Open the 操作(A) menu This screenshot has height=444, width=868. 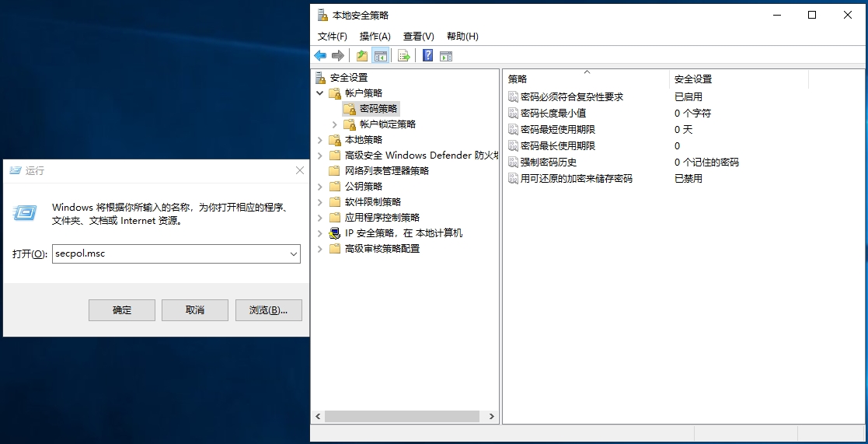point(375,36)
